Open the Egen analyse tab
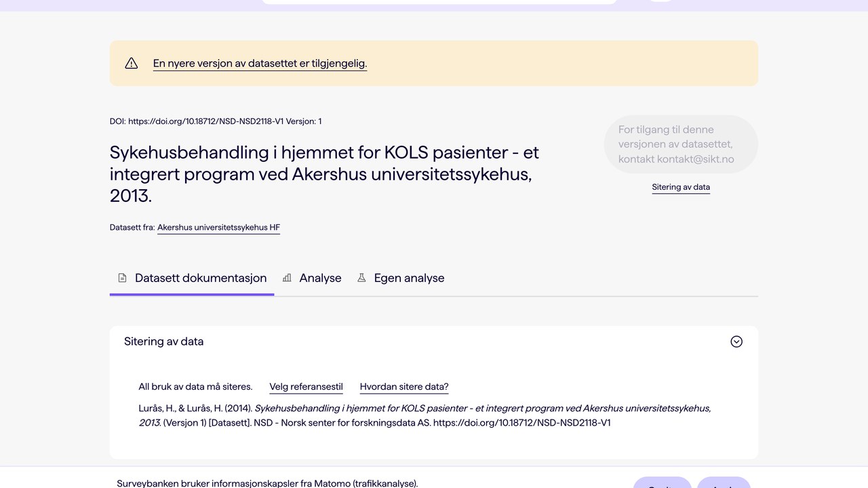The image size is (868, 488). click(401, 278)
